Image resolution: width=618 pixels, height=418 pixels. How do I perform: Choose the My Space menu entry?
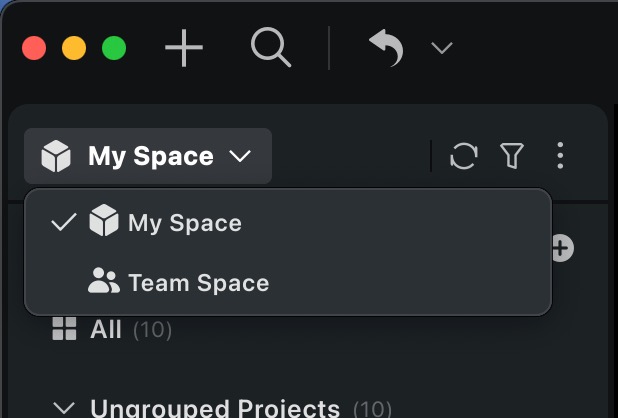coord(185,222)
